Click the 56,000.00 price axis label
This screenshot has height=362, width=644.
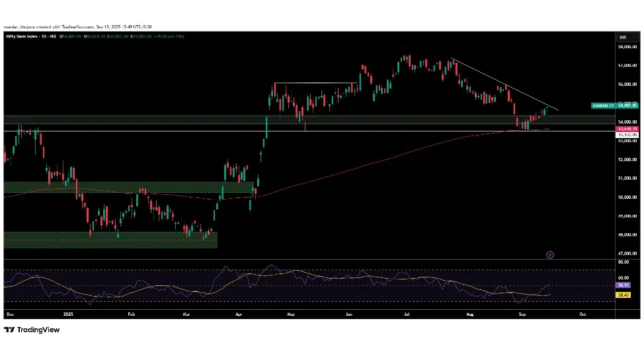click(627, 85)
